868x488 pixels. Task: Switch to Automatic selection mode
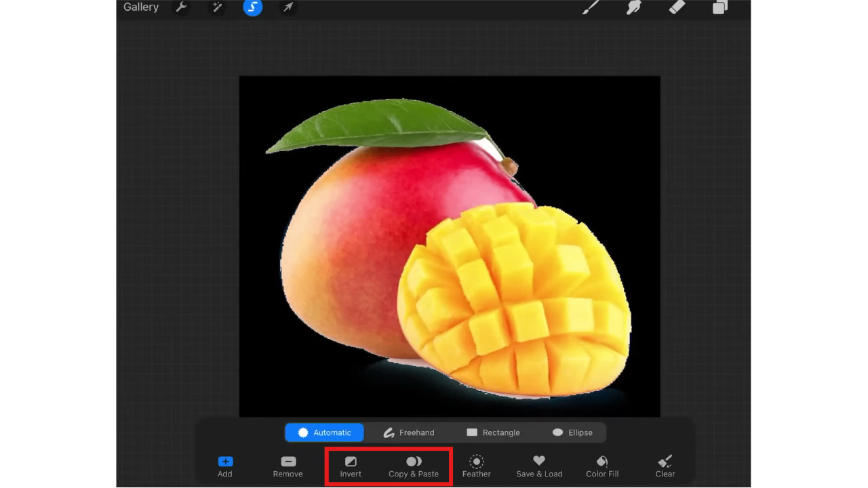[x=324, y=432]
